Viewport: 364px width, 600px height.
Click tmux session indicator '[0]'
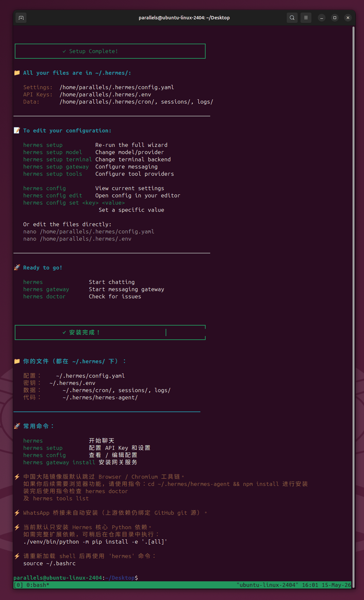[18, 585]
